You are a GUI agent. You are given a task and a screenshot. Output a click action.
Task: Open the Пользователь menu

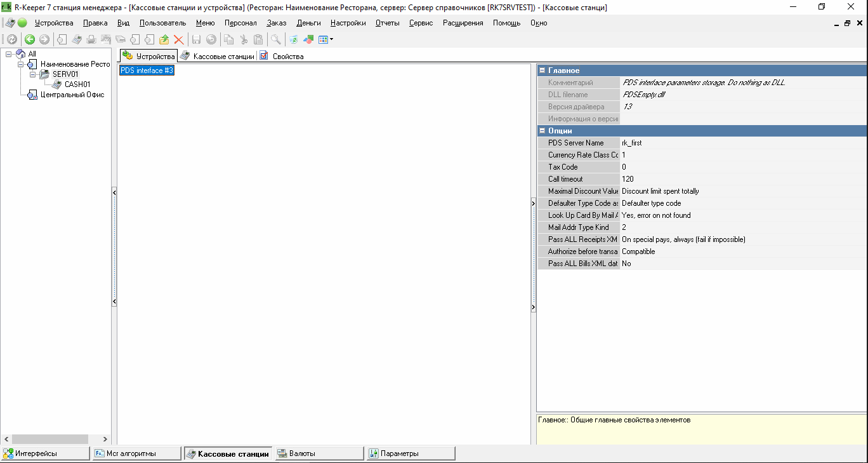[162, 23]
